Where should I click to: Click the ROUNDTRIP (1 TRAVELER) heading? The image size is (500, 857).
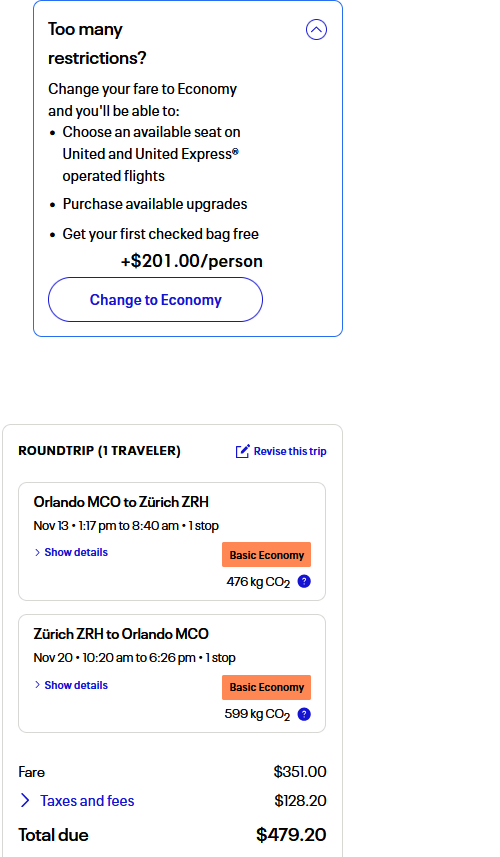pyautogui.click(x=99, y=451)
